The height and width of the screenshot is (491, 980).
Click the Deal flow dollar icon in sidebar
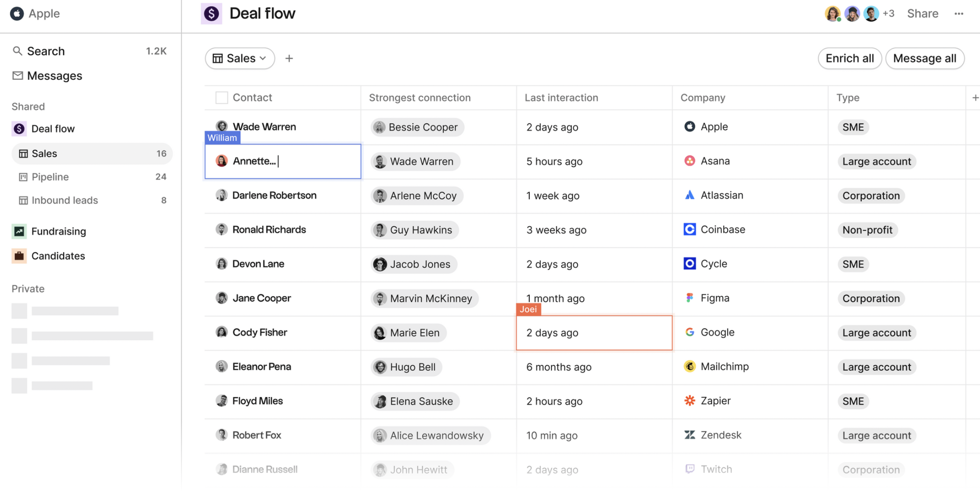pyautogui.click(x=19, y=129)
